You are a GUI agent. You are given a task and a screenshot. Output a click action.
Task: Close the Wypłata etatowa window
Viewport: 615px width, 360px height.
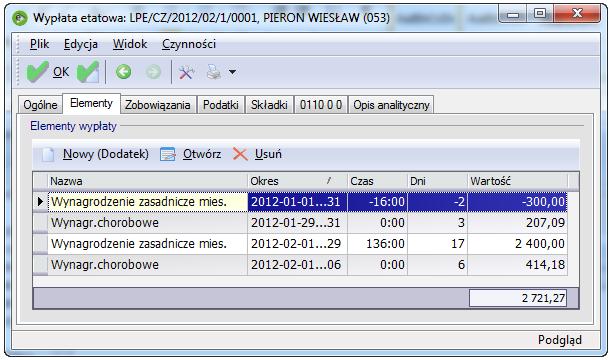(x=577, y=15)
